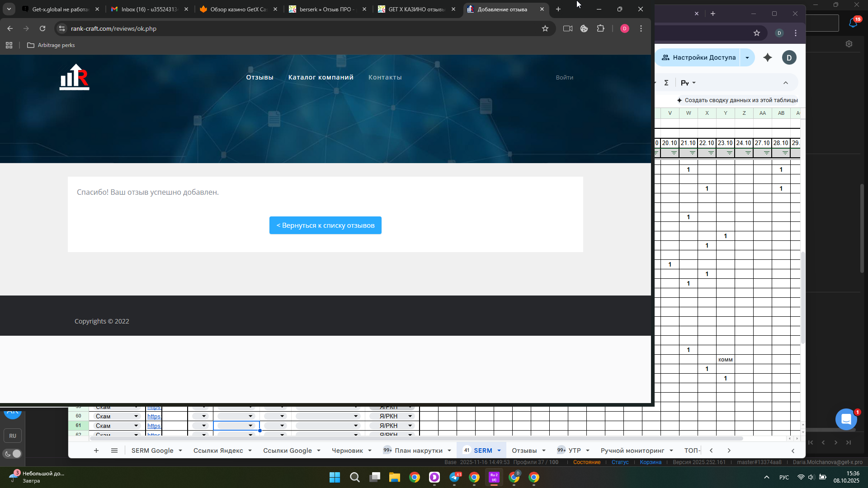Viewport: 868px width, 488px height.
Task: Click the browser address bar URL
Action: (x=113, y=28)
